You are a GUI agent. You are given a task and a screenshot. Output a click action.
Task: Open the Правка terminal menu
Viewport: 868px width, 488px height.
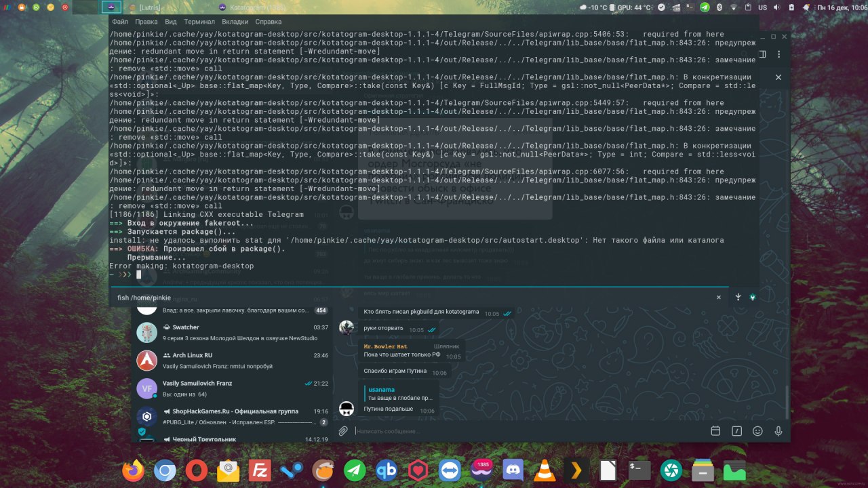click(x=146, y=22)
